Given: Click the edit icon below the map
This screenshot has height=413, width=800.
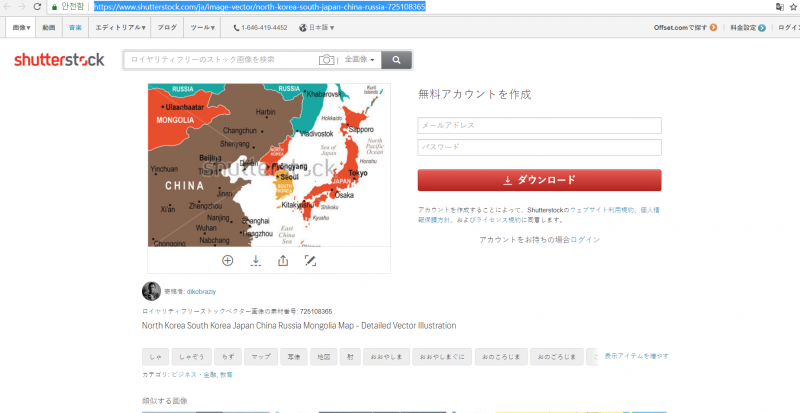Looking at the screenshot, I should [x=310, y=260].
